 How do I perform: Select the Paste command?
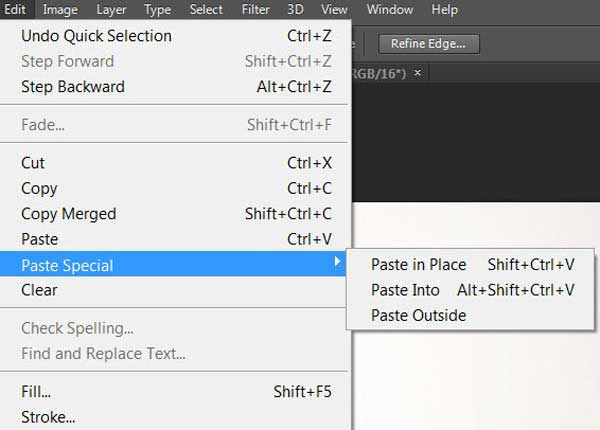(40, 240)
